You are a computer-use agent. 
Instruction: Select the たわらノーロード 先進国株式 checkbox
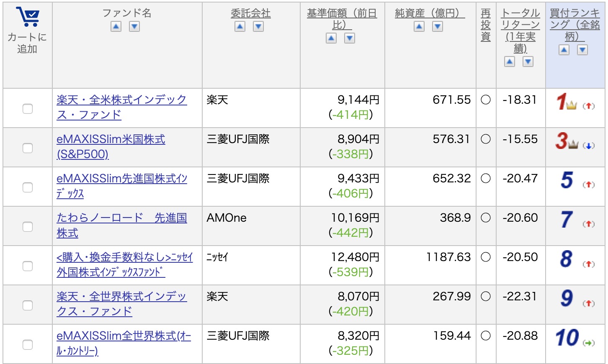[28, 227]
